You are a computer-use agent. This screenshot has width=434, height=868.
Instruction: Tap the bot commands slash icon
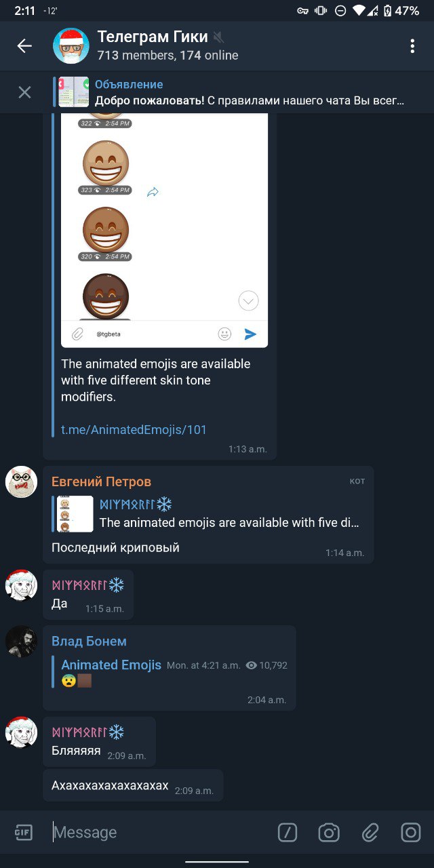[288, 832]
